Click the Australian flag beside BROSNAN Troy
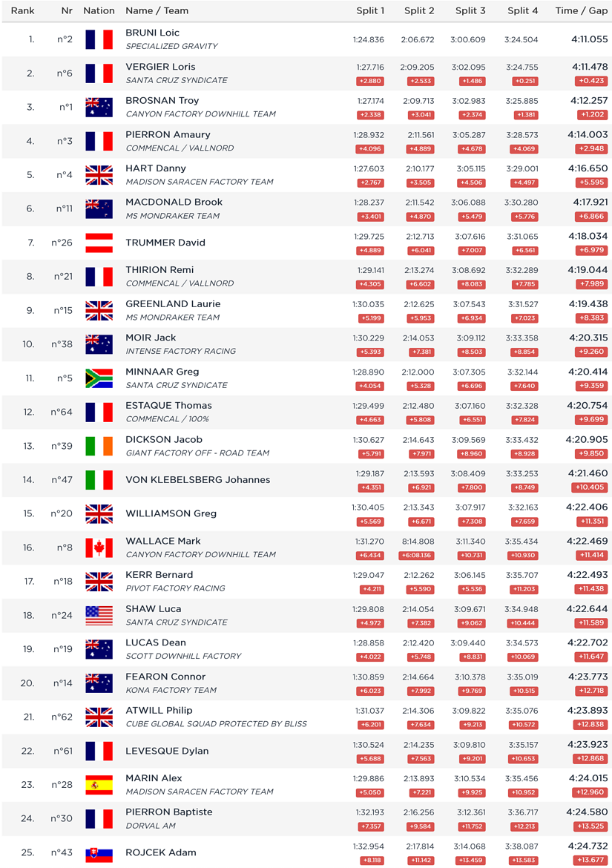The image size is (612, 868). [99, 108]
